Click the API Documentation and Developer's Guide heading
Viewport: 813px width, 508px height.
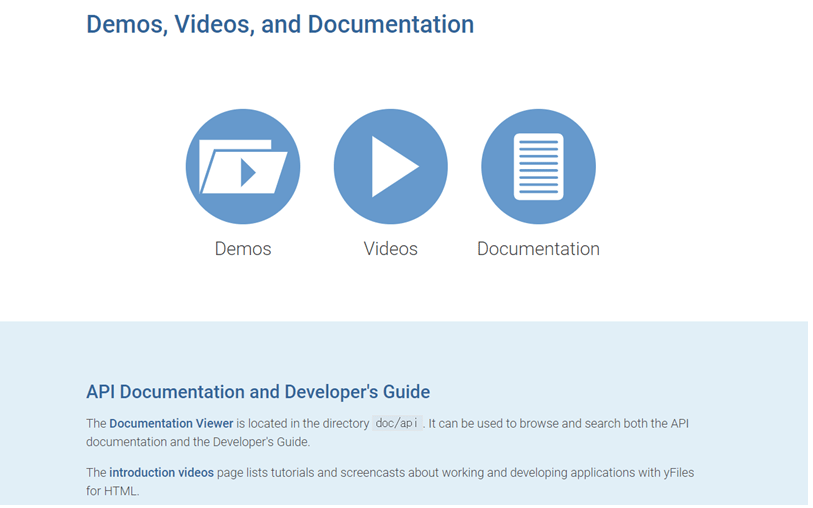click(258, 392)
